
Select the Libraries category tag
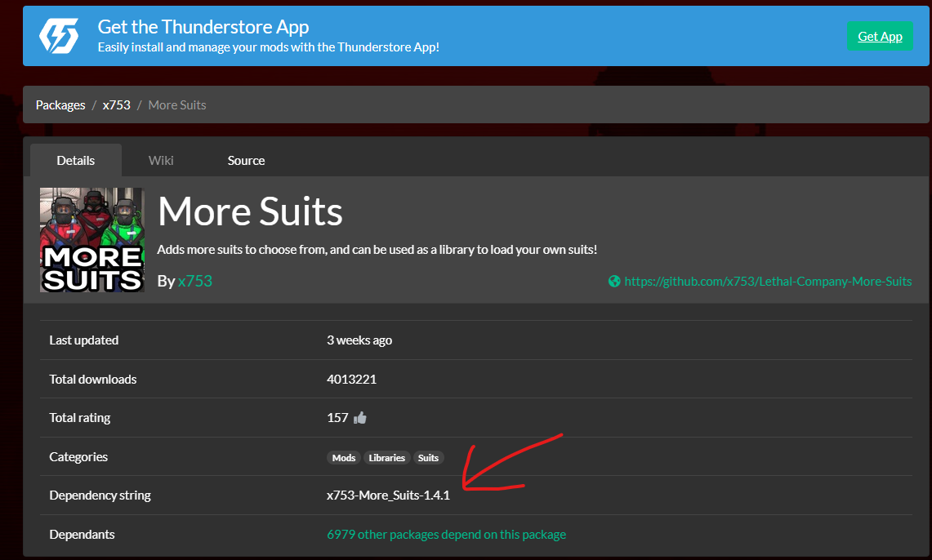click(386, 458)
